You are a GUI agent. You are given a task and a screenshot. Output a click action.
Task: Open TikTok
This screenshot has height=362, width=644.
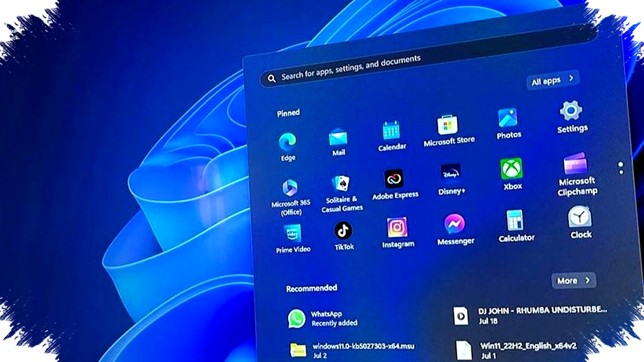343,231
